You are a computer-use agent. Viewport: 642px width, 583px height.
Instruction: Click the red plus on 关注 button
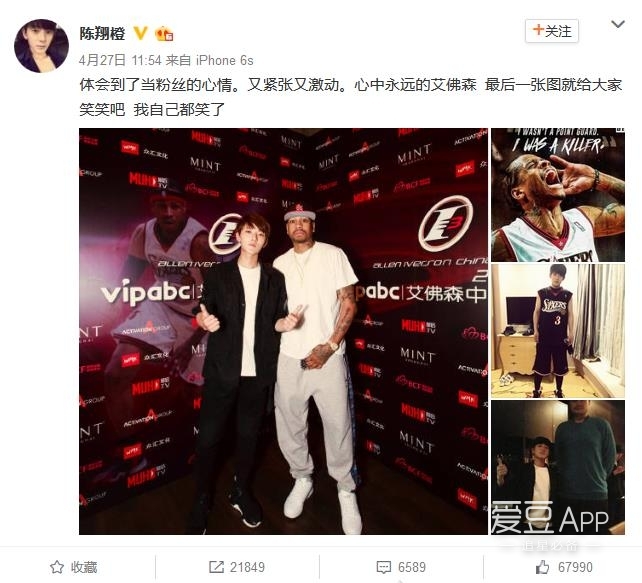pos(538,30)
